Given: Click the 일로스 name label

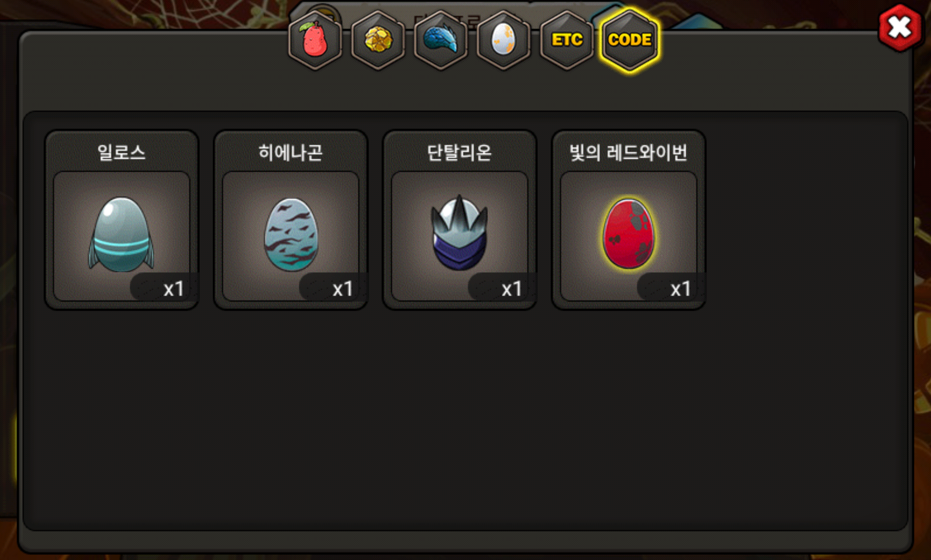Looking at the screenshot, I should click(x=121, y=152).
